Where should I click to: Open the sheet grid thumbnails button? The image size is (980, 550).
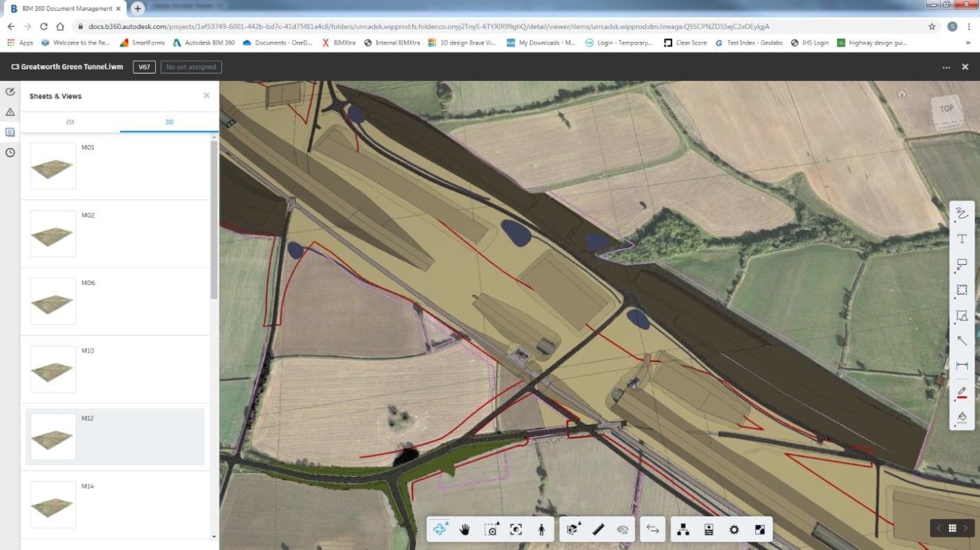pyautogui.click(x=952, y=528)
